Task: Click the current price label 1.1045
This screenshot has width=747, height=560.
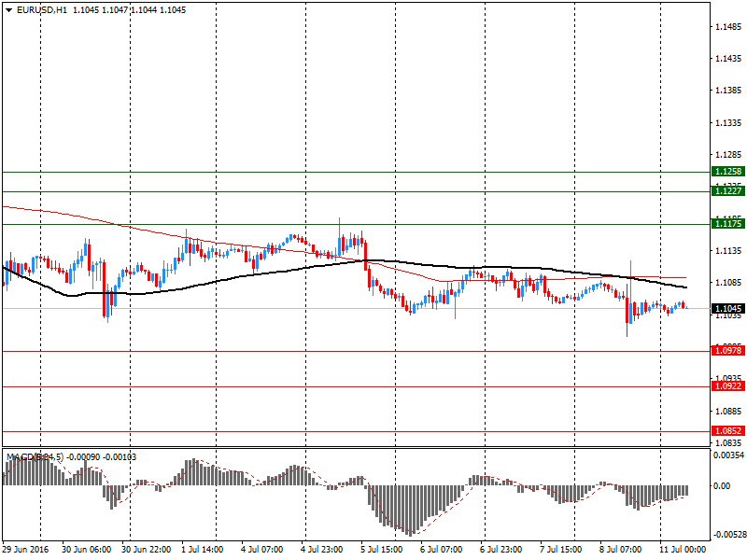Action: [728, 309]
